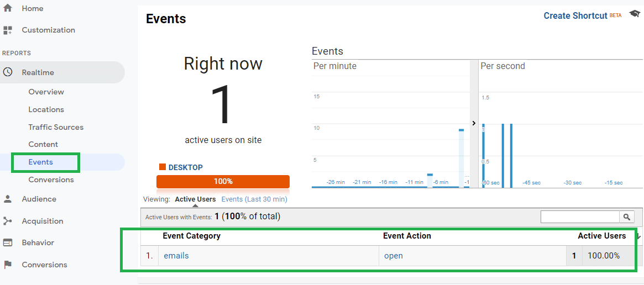This screenshot has height=285, width=644.
Task: Click the search magnifier button in table filter
Action: tap(626, 217)
